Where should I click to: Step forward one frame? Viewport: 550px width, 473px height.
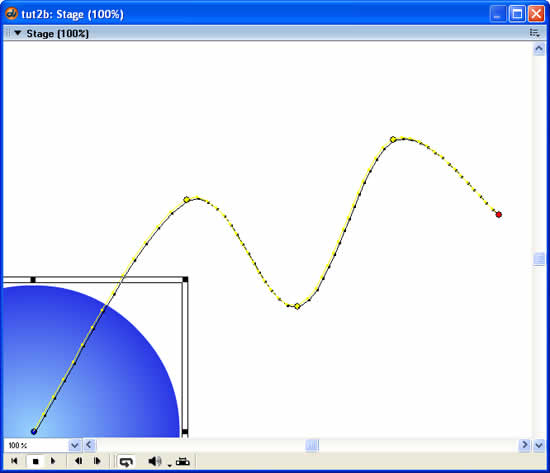pos(97,461)
